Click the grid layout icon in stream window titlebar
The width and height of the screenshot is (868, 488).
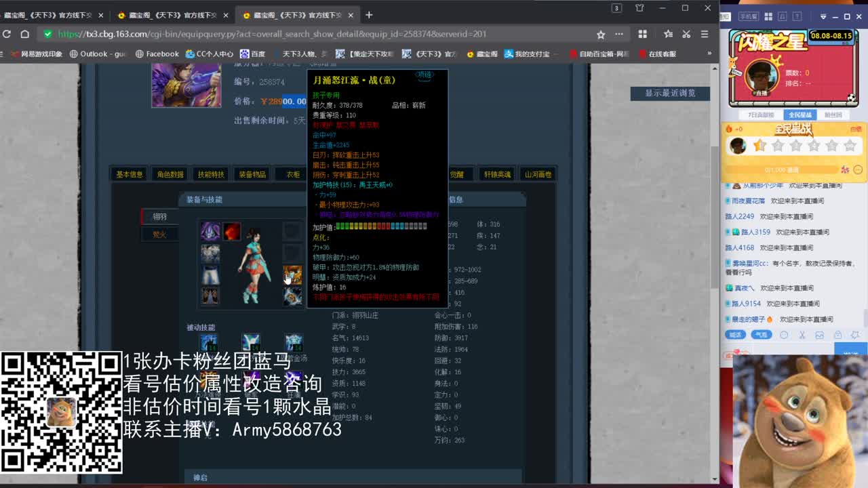click(768, 16)
